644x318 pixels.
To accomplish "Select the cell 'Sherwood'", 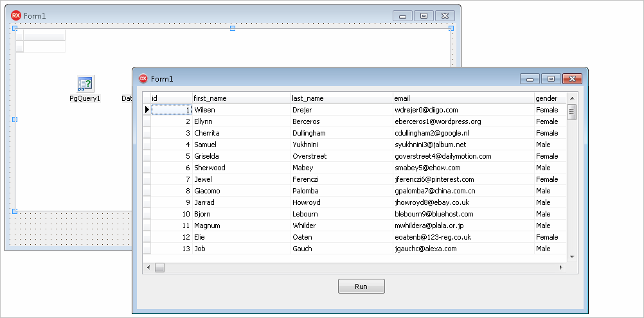I will [x=242, y=168].
